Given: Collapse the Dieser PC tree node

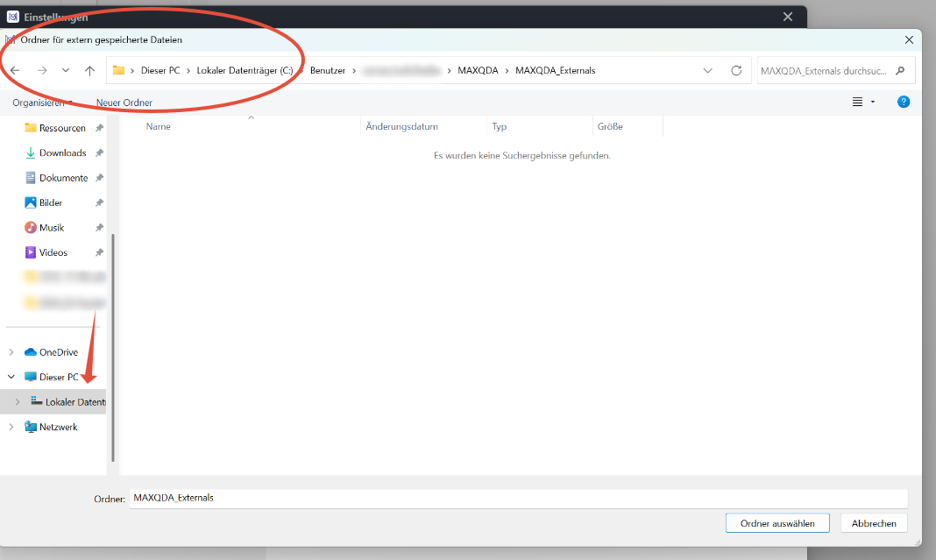Looking at the screenshot, I should click(11, 377).
